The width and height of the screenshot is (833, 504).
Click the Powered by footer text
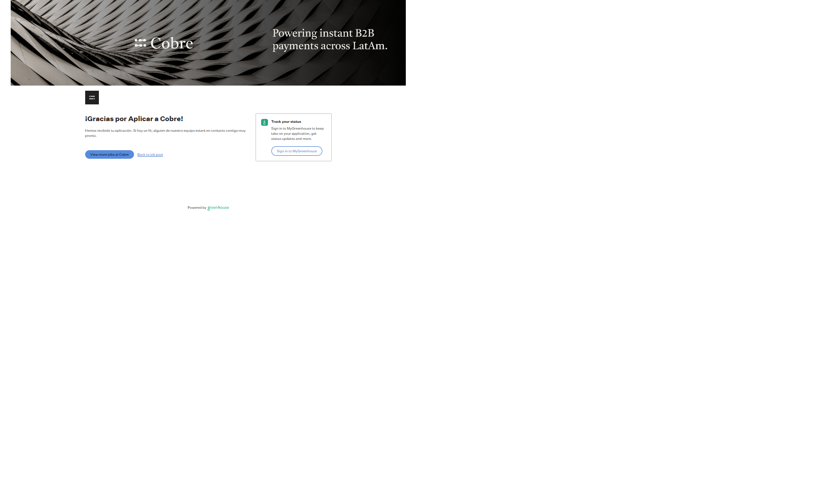pyautogui.click(x=197, y=208)
